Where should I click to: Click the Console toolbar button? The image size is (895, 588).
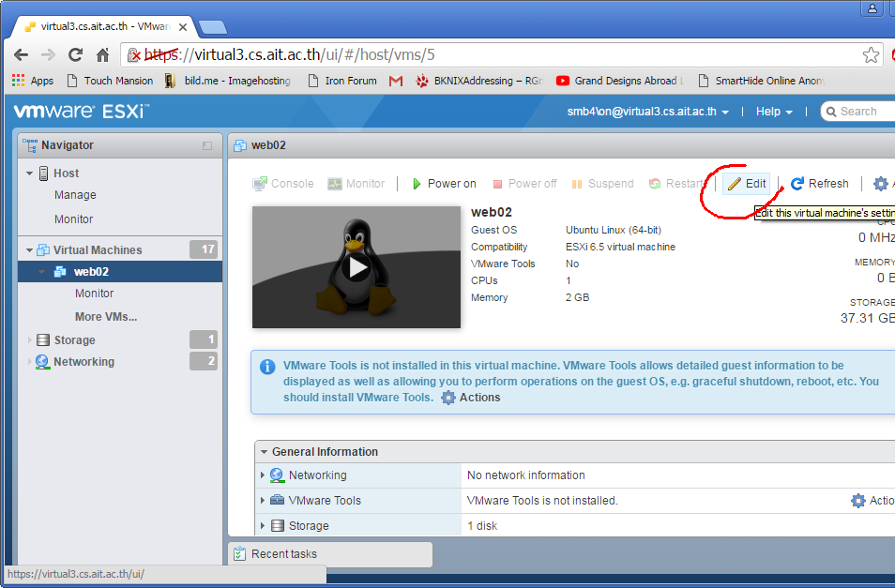coord(283,184)
